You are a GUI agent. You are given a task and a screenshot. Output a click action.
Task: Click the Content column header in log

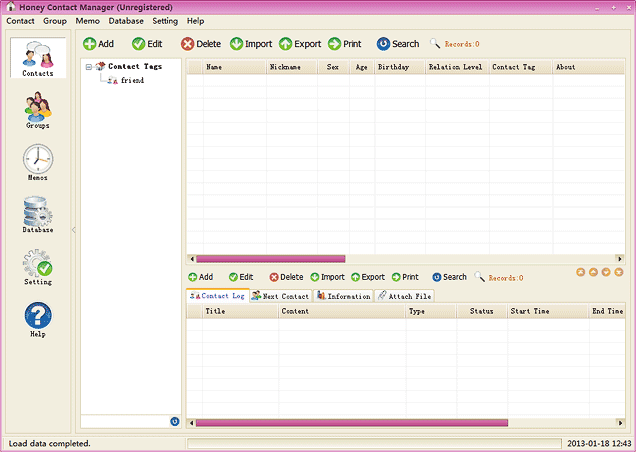point(342,311)
